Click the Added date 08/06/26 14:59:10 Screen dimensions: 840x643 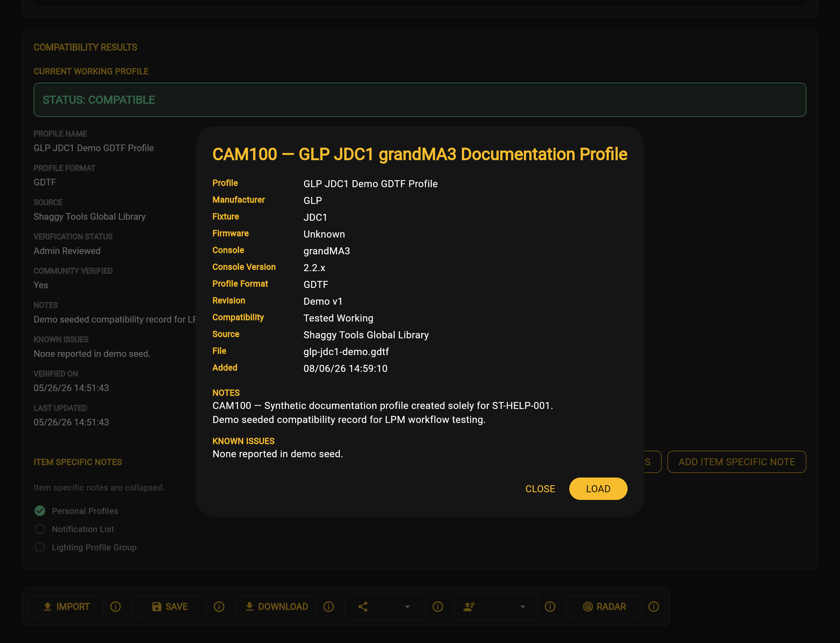[345, 368]
